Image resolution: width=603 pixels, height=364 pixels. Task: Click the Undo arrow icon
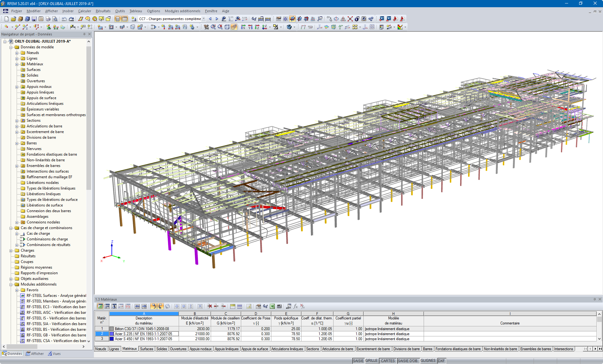pyautogui.click(x=64, y=19)
